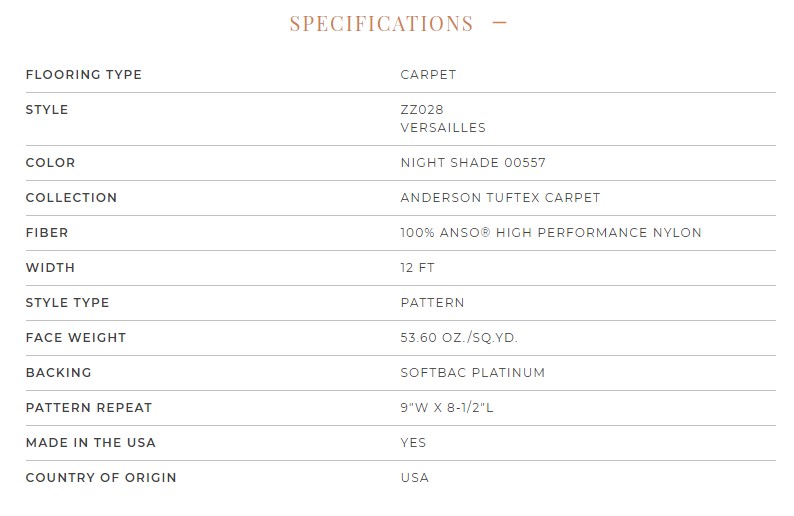The height and width of the screenshot is (516, 794).
Task: Select the PATTERN style type value
Action: pos(432,302)
